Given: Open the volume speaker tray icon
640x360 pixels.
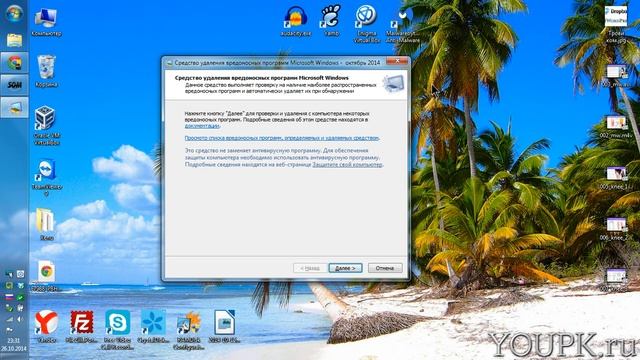Looking at the screenshot, I should click(20, 319).
